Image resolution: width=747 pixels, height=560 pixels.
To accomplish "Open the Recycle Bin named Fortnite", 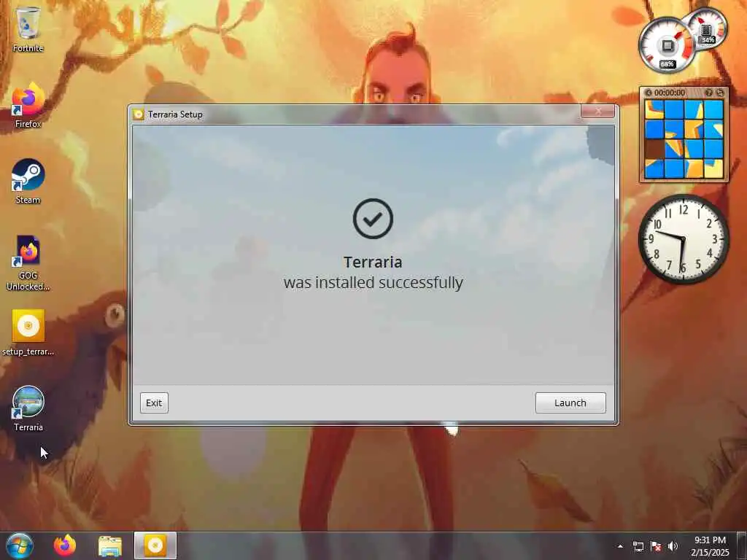I will (28, 28).
